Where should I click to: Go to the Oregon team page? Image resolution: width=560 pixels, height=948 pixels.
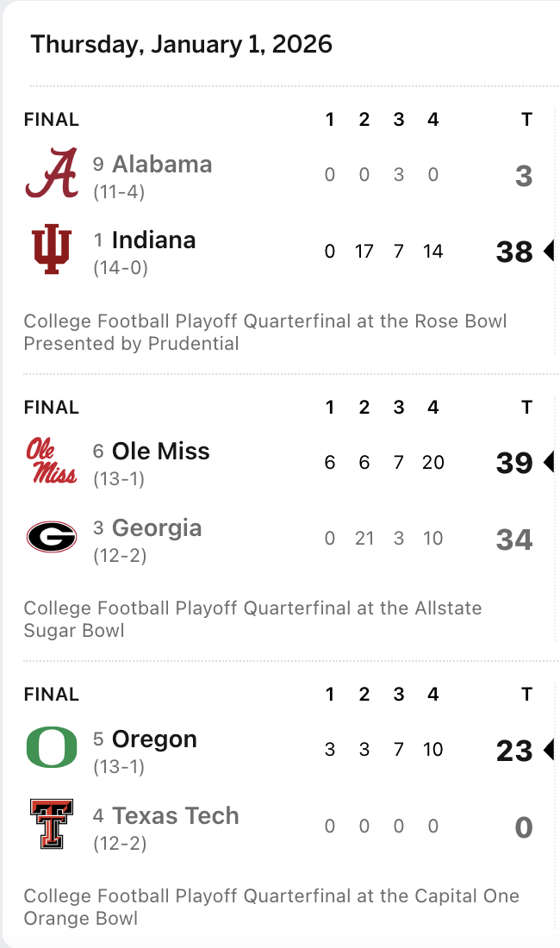pyautogui.click(x=154, y=739)
